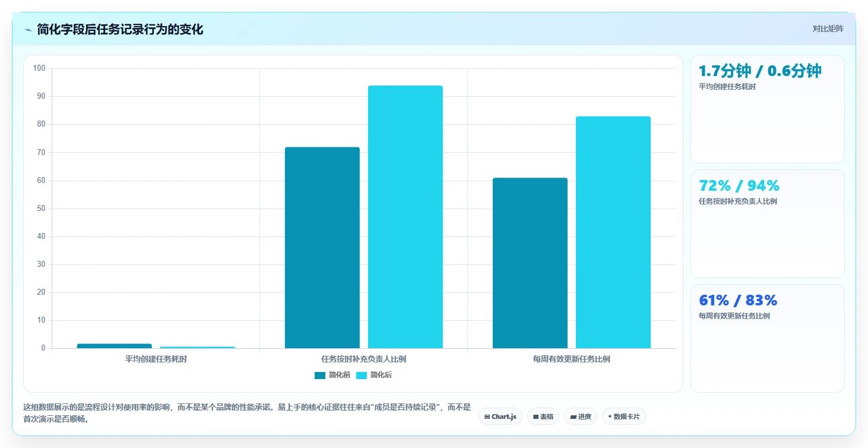Click the 数据卡片 chip
The width and height of the screenshot is (868, 448).
[623, 417]
